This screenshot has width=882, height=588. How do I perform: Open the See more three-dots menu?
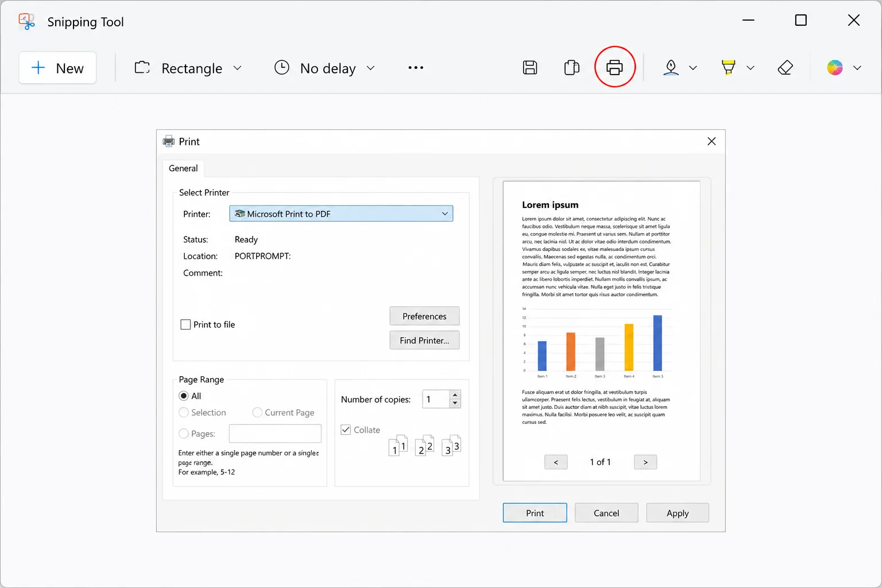point(416,68)
